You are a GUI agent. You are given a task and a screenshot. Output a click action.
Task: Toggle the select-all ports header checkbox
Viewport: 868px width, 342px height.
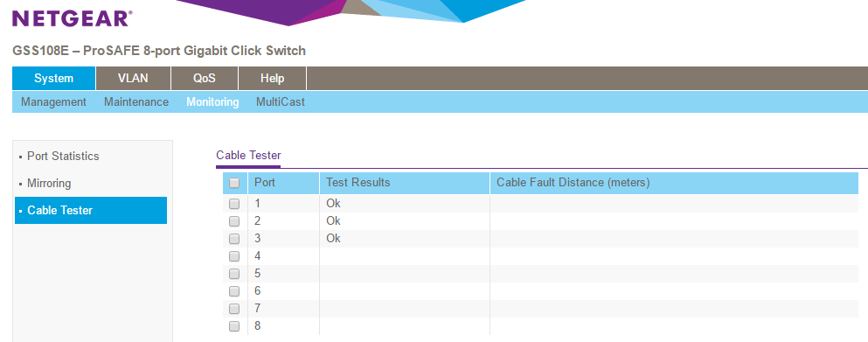tap(234, 183)
